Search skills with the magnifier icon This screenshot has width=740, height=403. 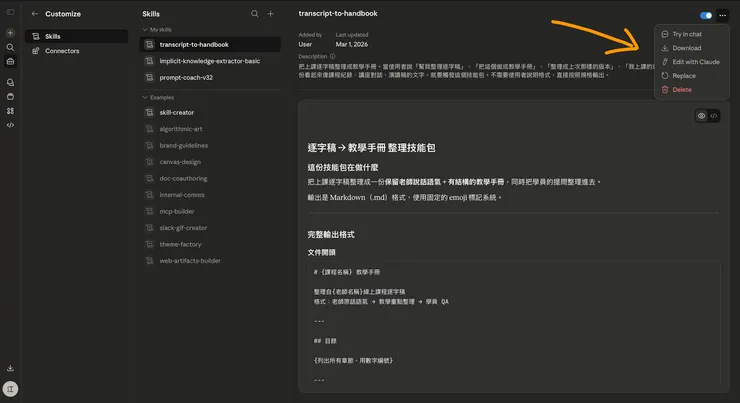coord(255,14)
